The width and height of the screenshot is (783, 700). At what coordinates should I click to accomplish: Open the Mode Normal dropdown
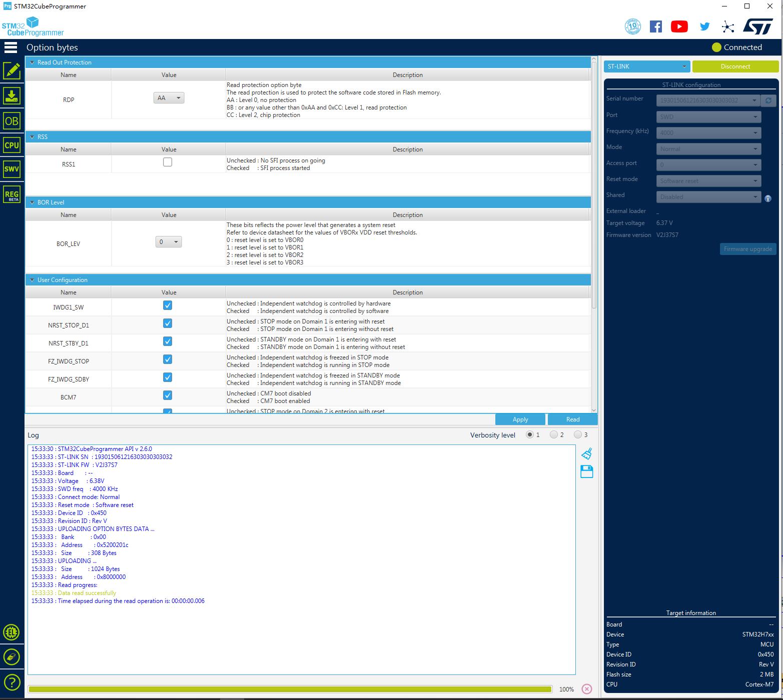pos(708,148)
